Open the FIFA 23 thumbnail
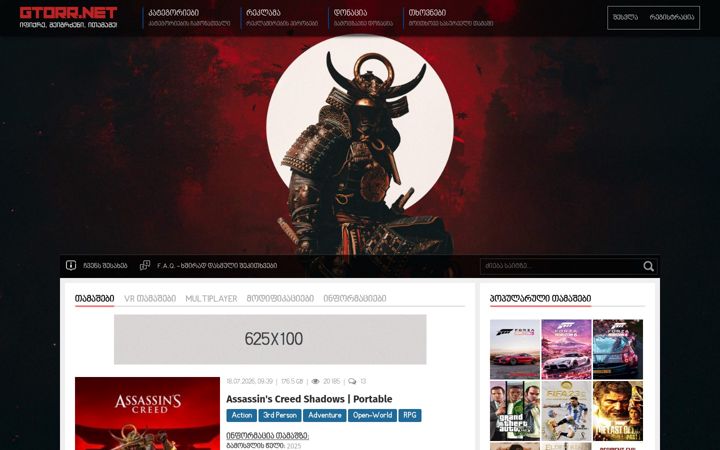This screenshot has height=450, width=720. (x=566, y=411)
